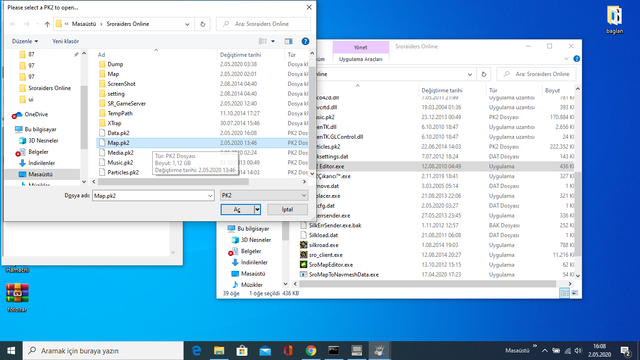The height and width of the screenshot is (360, 640).
Task: Open the foto.rar desktop icon
Action: coord(17,298)
